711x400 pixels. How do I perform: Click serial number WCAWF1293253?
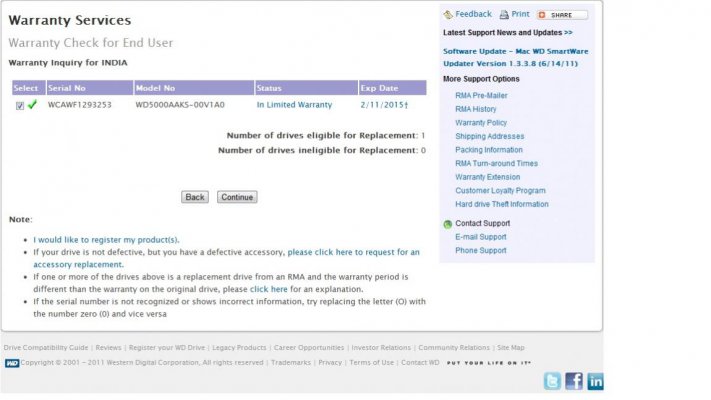pos(80,105)
